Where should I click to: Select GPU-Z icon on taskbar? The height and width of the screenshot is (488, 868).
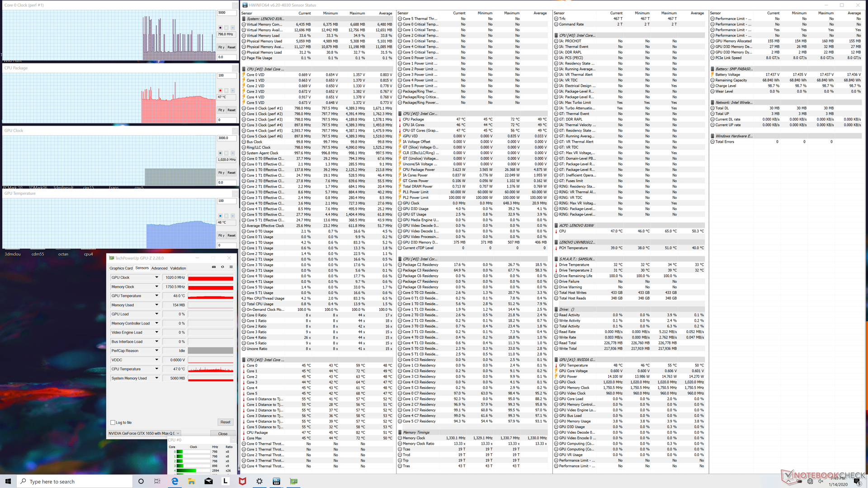pyautogui.click(x=293, y=481)
